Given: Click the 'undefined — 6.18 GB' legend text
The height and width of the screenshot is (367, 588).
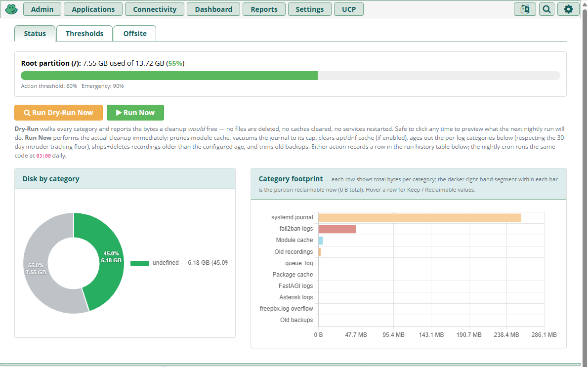Looking at the screenshot, I should pyautogui.click(x=190, y=263).
